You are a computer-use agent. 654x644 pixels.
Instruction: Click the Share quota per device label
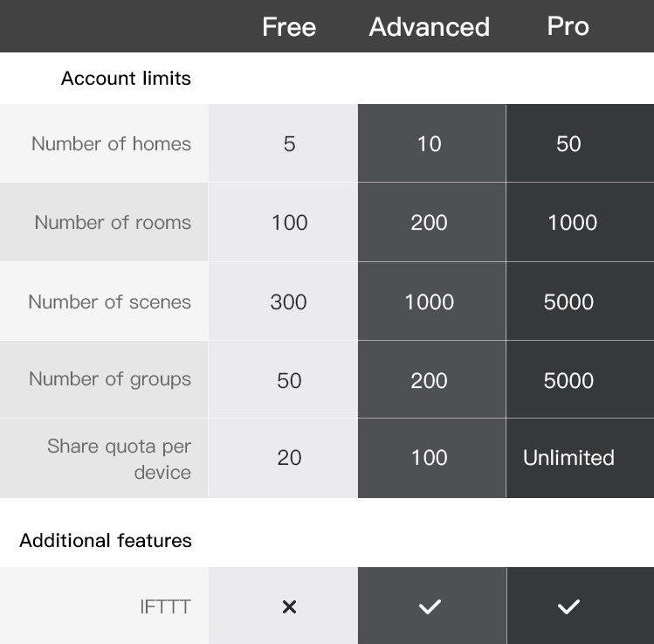pos(120,459)
